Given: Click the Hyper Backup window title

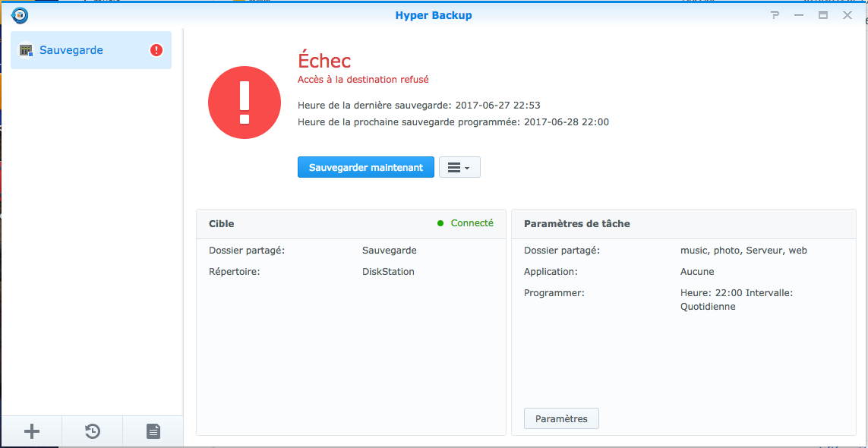Looking at the screenshot, I should pos(434,15).
